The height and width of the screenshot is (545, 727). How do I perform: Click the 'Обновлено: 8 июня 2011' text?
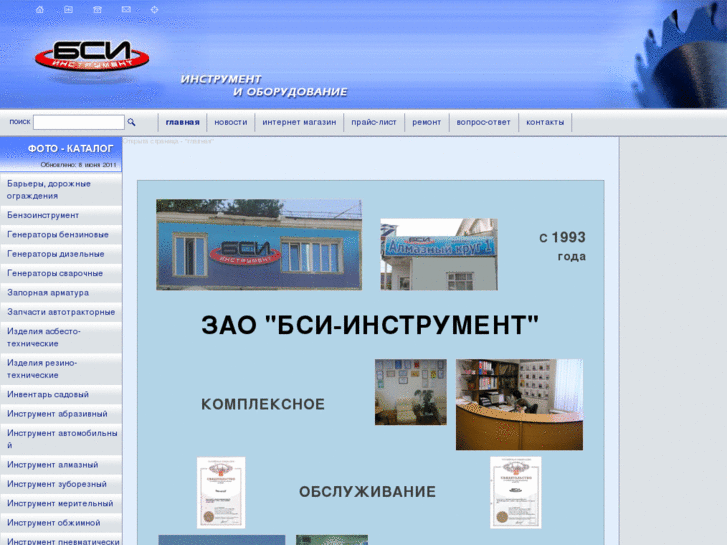tap(78, 165)
